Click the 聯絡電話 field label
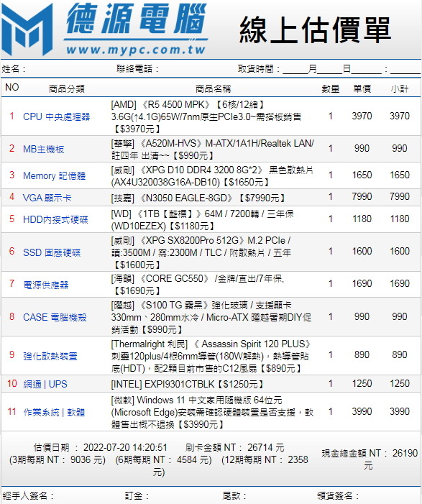This screenshot has height=504, width=422. [137, 68]
